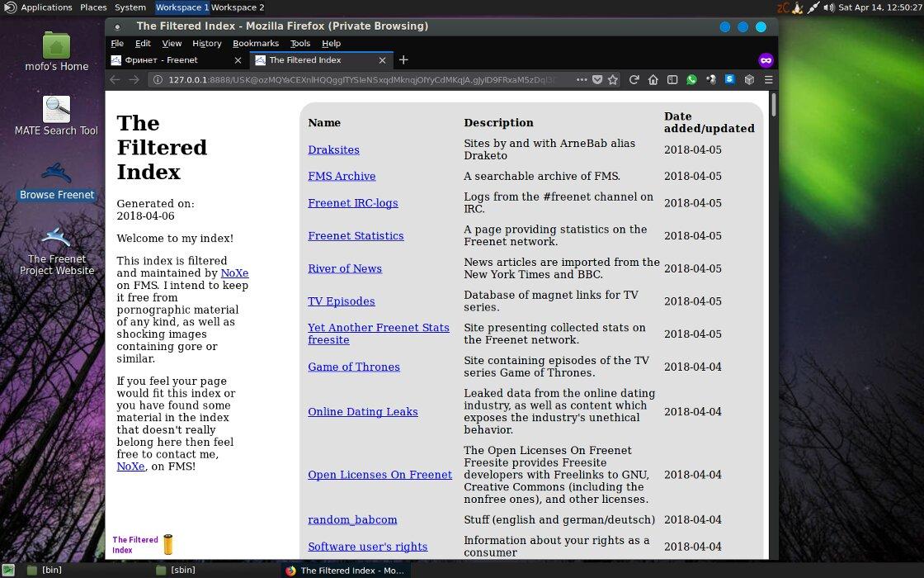Screen dimensions: 924x578
Task: Toggle the sidebar view icon in toolbar
Action: pos(672,80)
